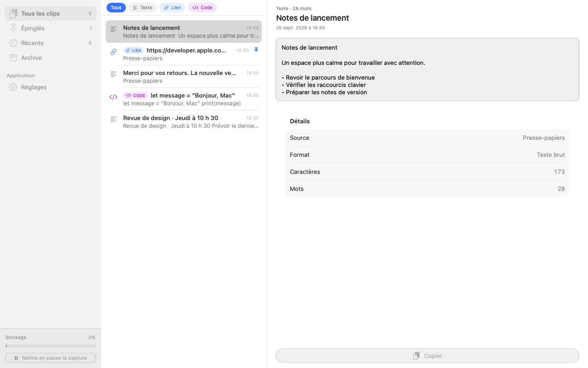588x368 pixels.
Task: Open Tous les clips in sidebar
Action: [51, 13]
